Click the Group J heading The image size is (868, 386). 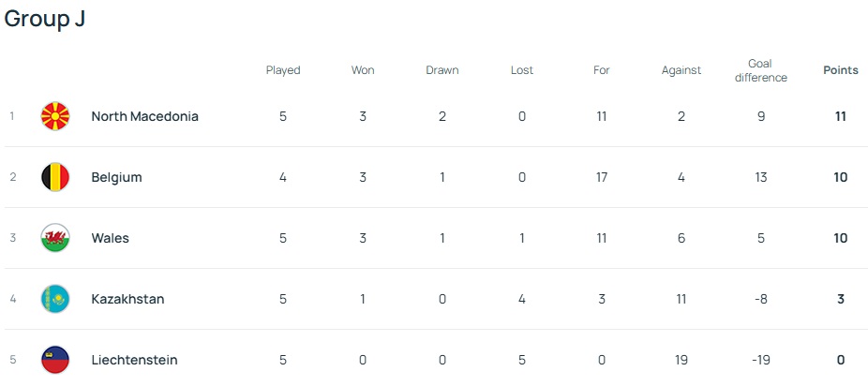coord(45,20)
